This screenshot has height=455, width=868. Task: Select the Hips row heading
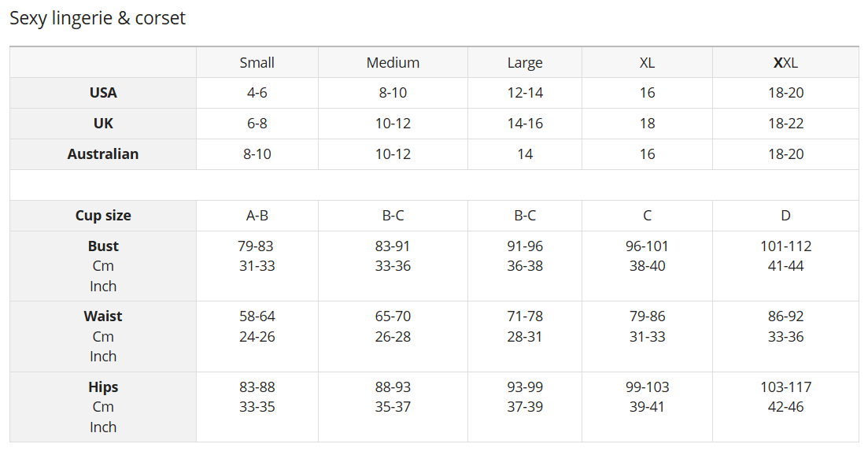pos(103,387)
